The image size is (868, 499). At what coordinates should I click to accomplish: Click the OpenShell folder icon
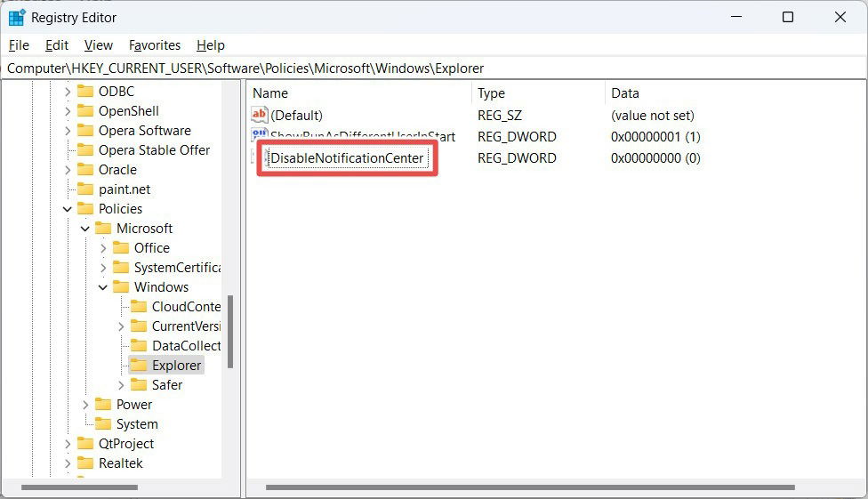[x=85, y=111]
